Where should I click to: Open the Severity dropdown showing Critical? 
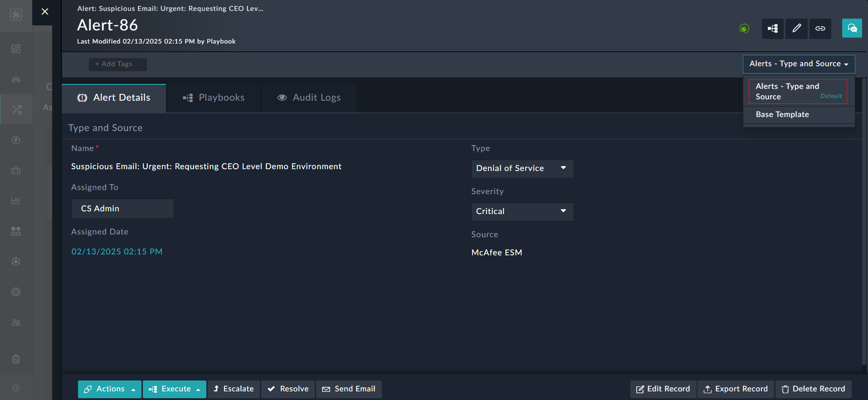pyautogui.click(x=522, y=212)
